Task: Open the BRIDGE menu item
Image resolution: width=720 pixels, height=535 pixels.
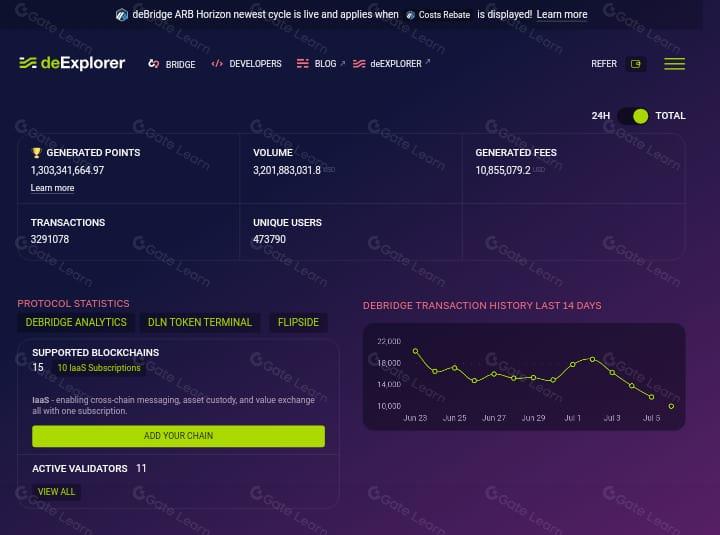Action: [x=172, y=64]
